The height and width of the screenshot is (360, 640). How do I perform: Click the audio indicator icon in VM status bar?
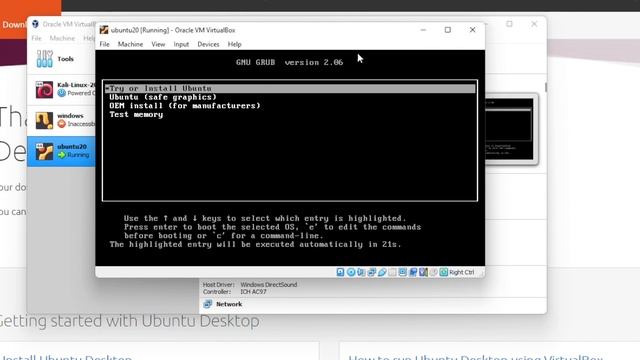361,272
